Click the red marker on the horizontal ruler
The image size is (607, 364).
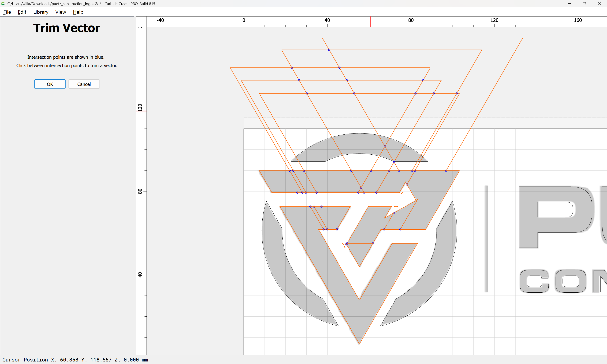(371, 22)
